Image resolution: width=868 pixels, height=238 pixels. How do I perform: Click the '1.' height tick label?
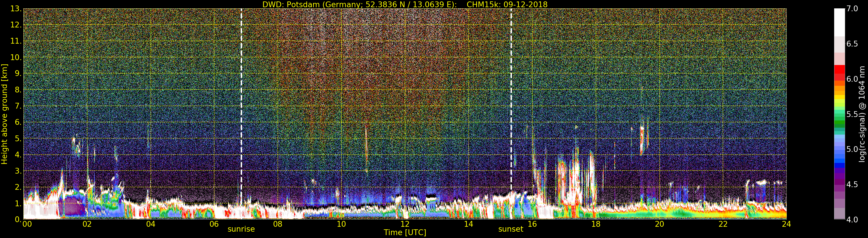tap(18, 203)
